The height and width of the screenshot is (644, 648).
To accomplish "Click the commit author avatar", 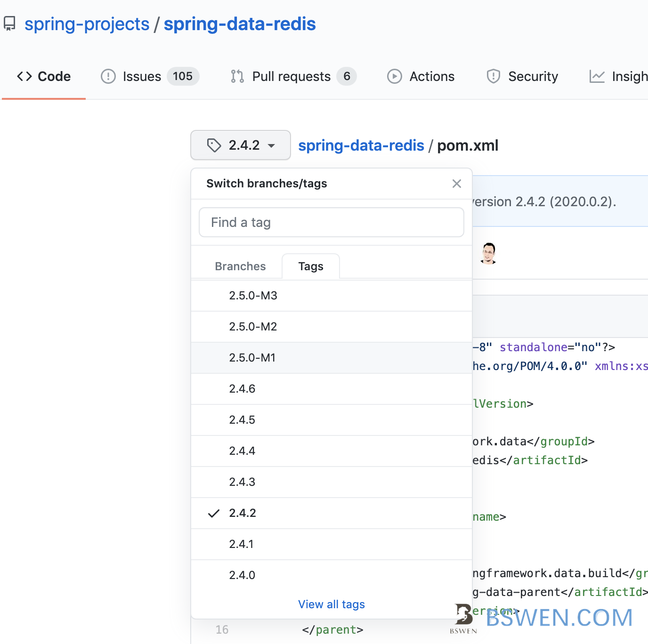I will point(489,254).
